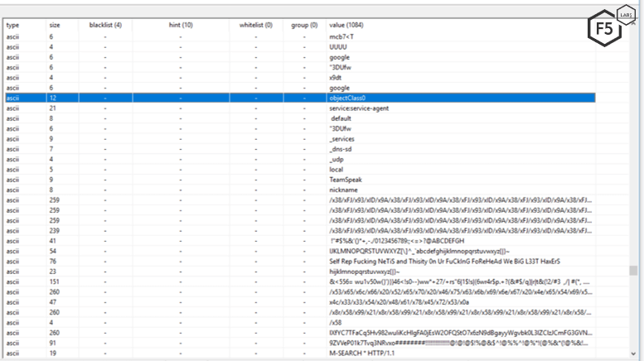Viewport: 644px width, 361px height.
Task: Click the whitelist (0) column header
Action: [x=256, y=26]
